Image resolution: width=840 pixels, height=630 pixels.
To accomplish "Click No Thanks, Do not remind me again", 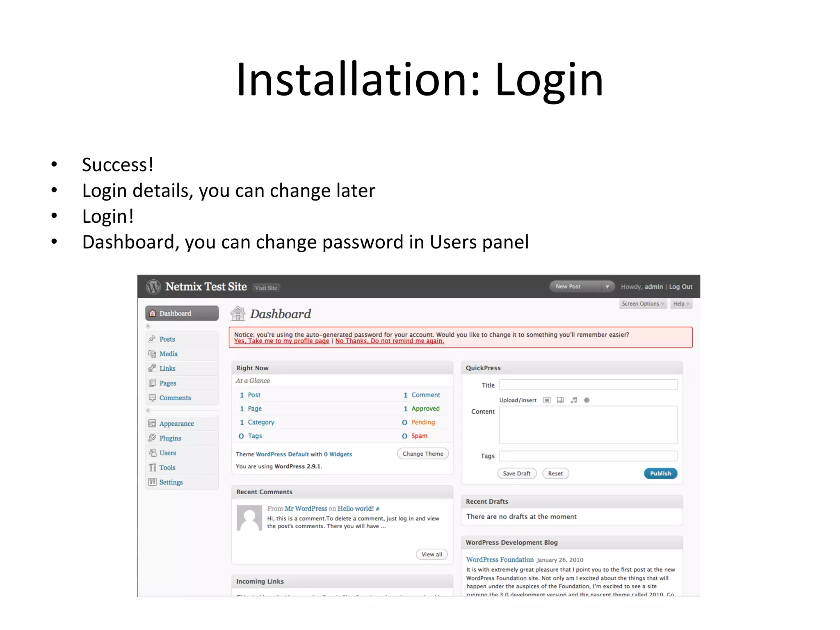I will point(390,341).
